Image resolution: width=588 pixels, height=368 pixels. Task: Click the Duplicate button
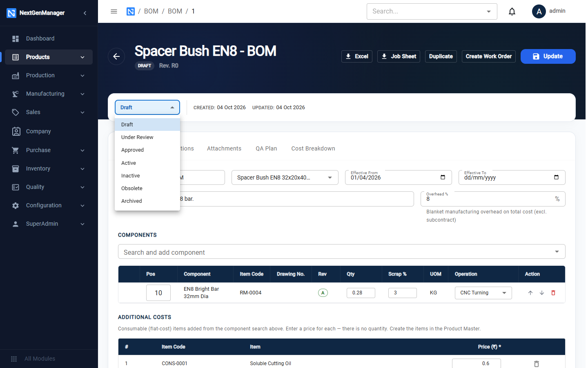(441, 56)
